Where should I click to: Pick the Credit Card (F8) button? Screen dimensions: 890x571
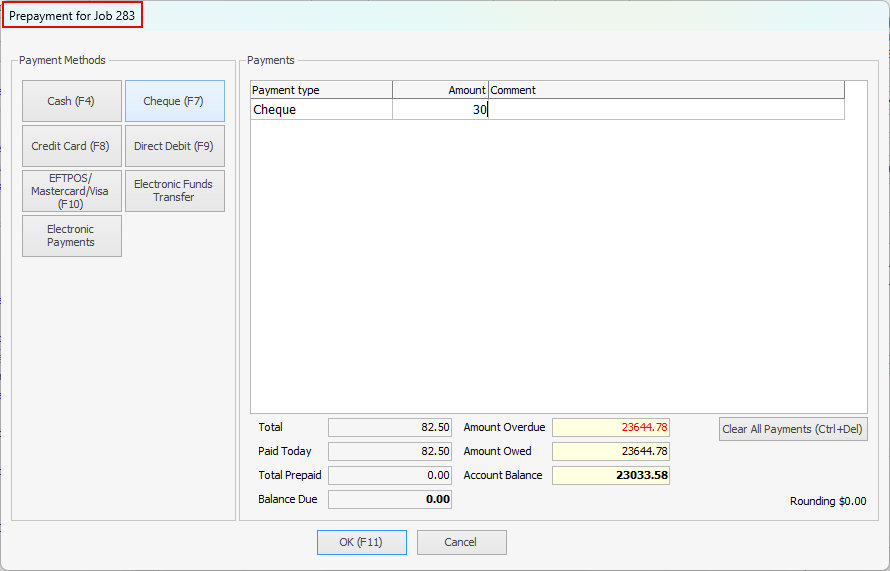coord(72,146)
